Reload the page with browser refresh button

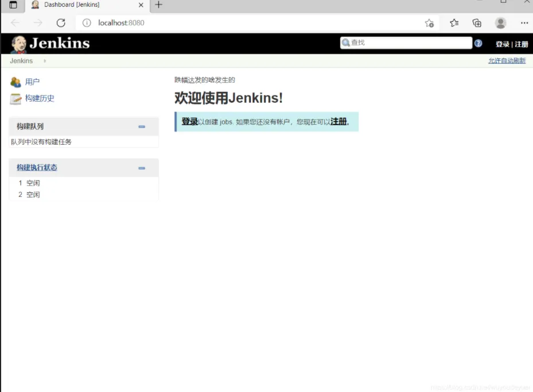tap(61, 23)
